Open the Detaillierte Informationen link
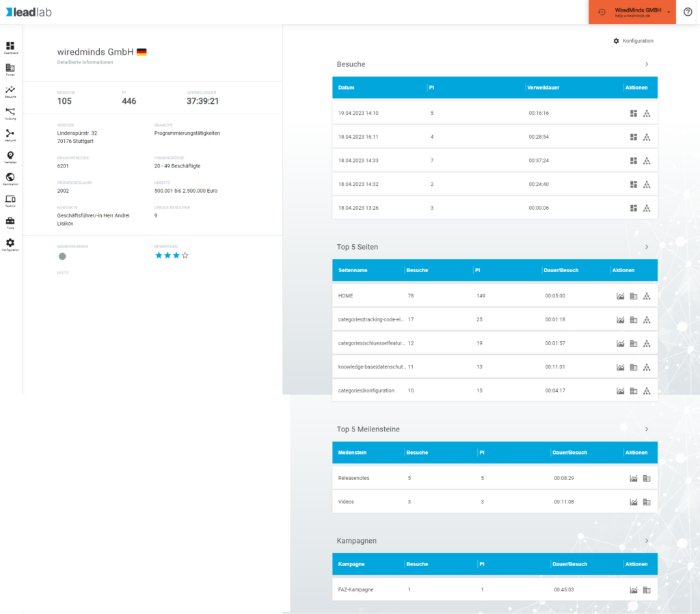This screenshot has width=700, height=614. (85, 62)
